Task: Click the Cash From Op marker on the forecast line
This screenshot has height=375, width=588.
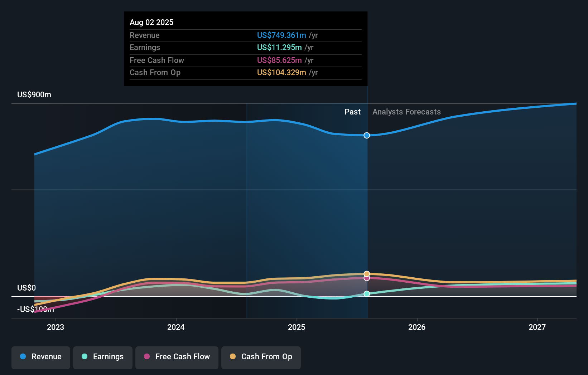Action: [366, 274]
